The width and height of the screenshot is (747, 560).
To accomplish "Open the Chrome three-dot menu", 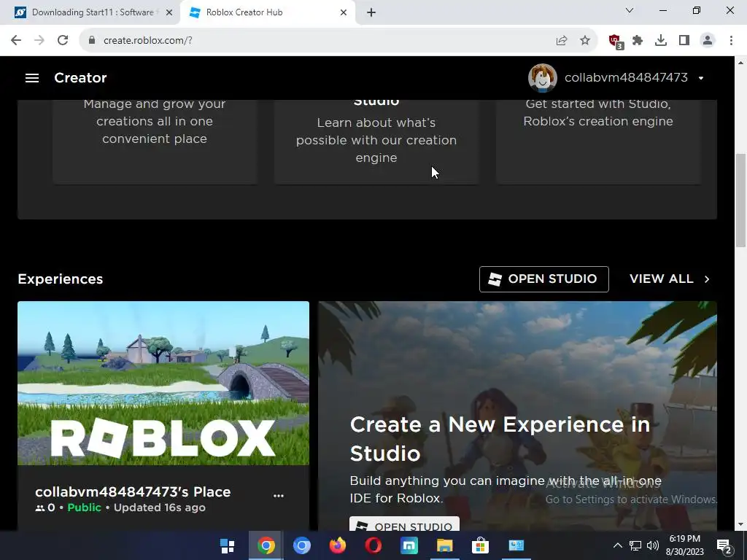I will [x=731, y=41].
